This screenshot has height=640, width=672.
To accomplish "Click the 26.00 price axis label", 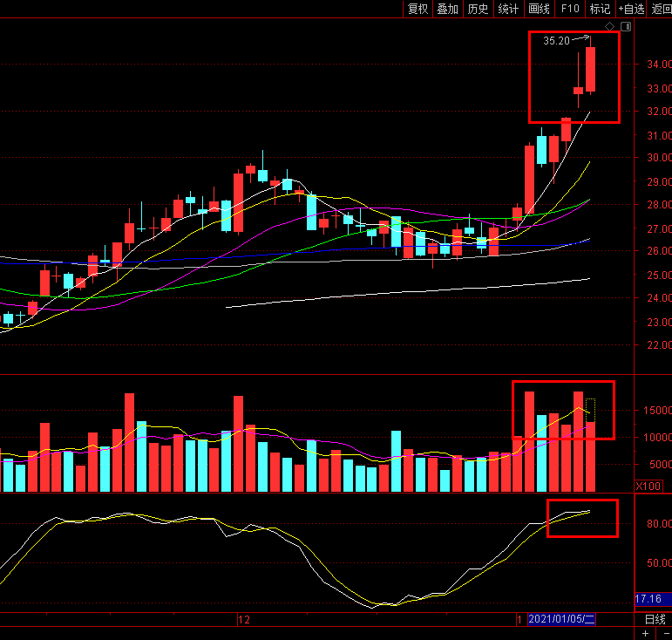I will [659, 251].
